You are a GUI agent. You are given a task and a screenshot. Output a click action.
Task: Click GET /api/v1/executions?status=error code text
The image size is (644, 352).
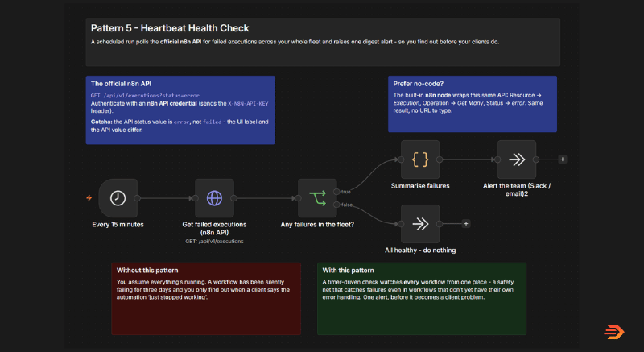(145, 95)
